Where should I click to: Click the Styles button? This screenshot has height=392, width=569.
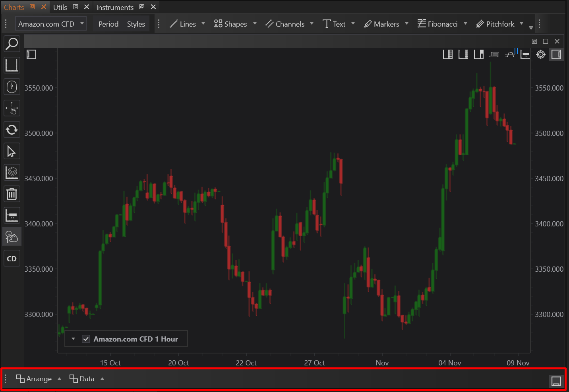tap(136, 24)
